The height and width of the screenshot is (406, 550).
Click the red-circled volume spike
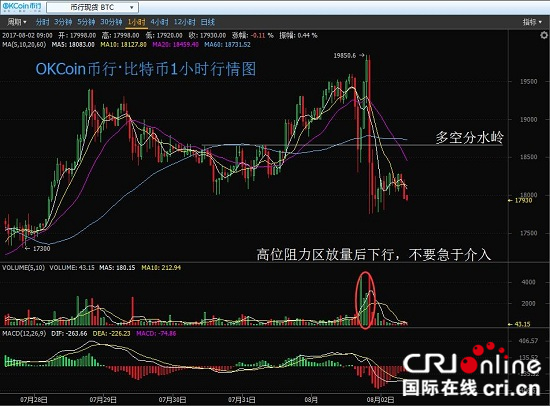365,300
